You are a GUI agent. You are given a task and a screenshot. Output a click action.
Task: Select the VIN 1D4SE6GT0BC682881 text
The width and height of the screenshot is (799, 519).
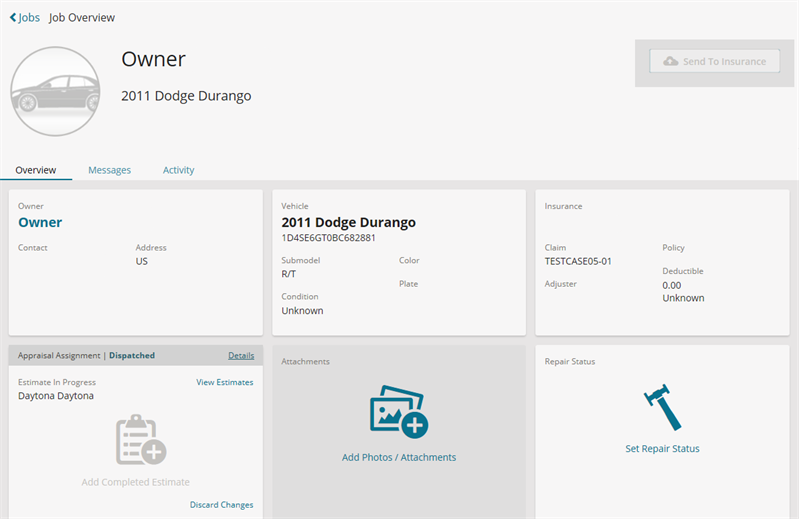(x=329, y=238)
